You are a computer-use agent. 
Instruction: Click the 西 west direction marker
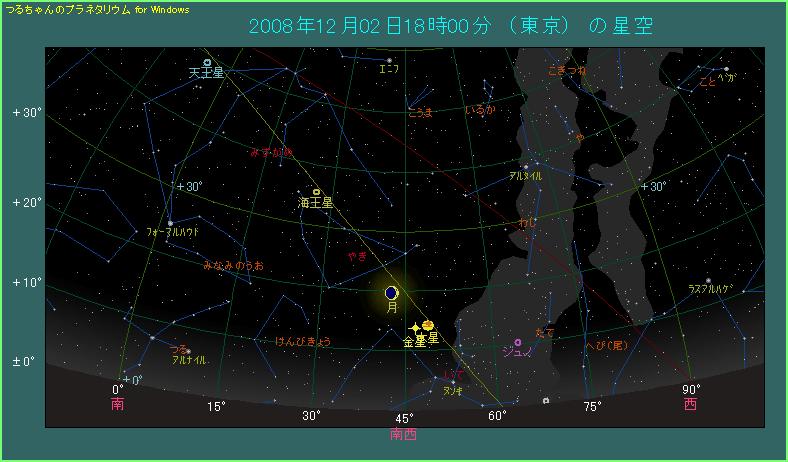pos(691,405)
